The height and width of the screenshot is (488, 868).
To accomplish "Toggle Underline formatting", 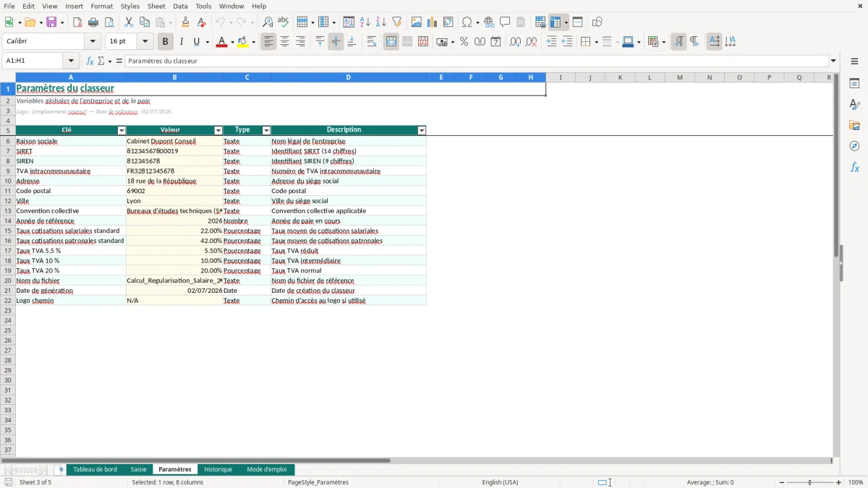I will coord(196,42).
